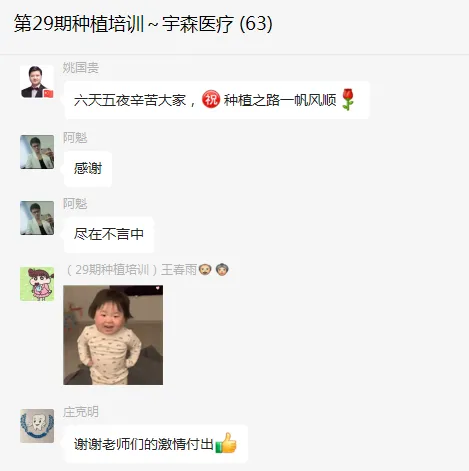
Task: Open the baby GIF sticker image
Action: 113,335
